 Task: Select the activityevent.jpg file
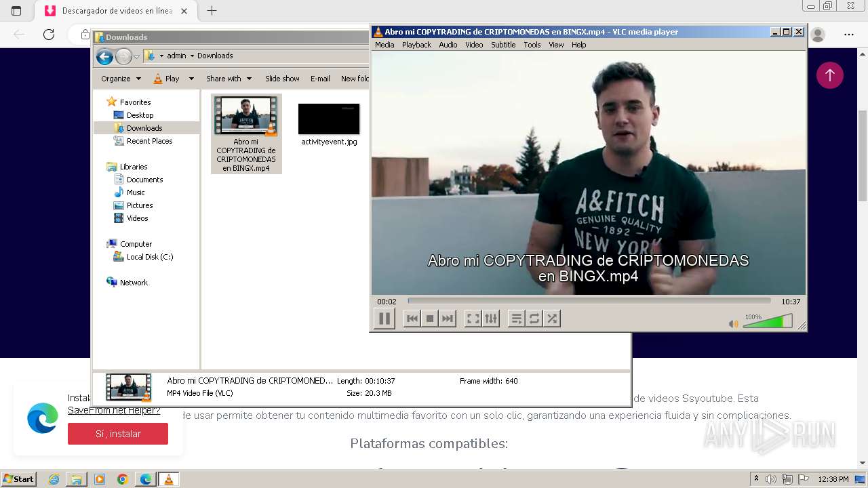coord(329,125)
